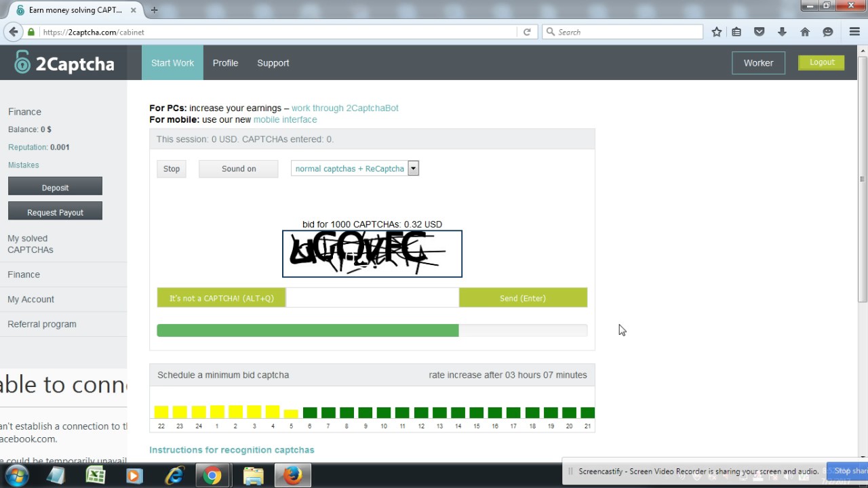Open the mobile interface link
Screen dimensions: 868x488
click(x=285, y=119)
